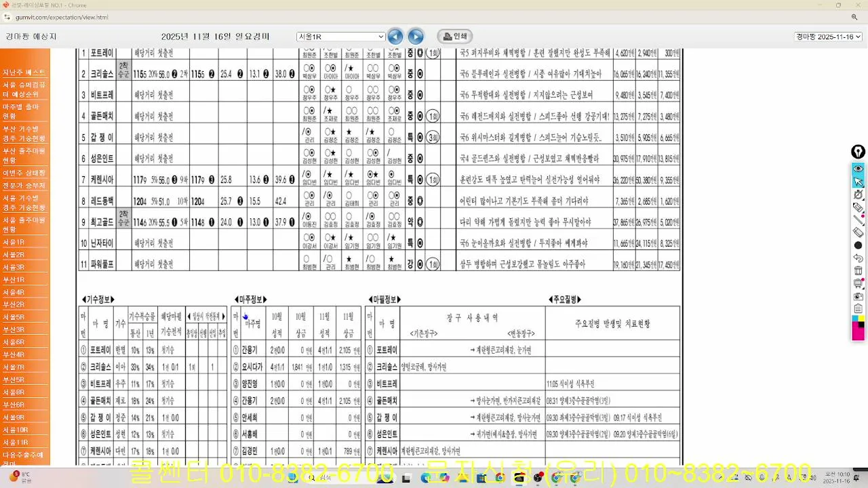The width and height of the screenshot is (868, 488).
Task: Open the 서울1R race selector dropdown
Action: tap(341, 37)
